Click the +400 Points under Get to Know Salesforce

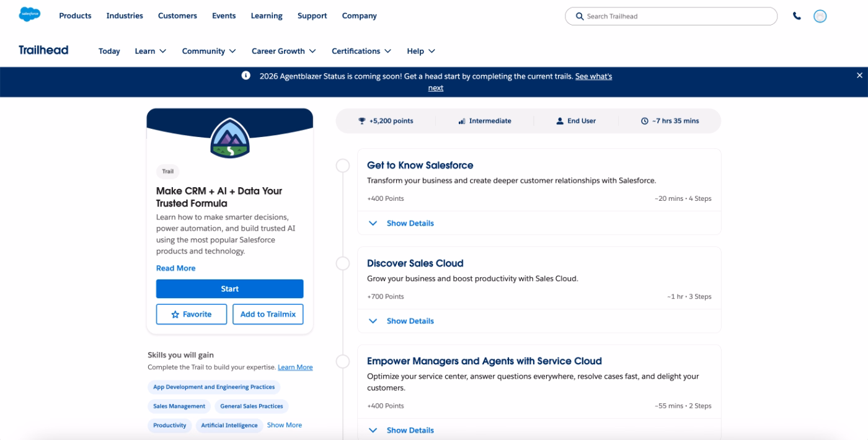[x=386, y=199]
